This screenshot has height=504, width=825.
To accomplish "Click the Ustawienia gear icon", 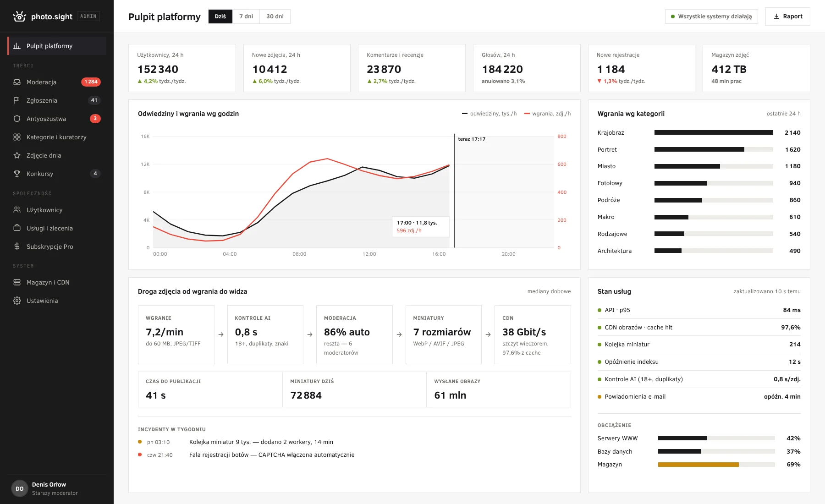I will pyautogui.click(x=17, y=301).
